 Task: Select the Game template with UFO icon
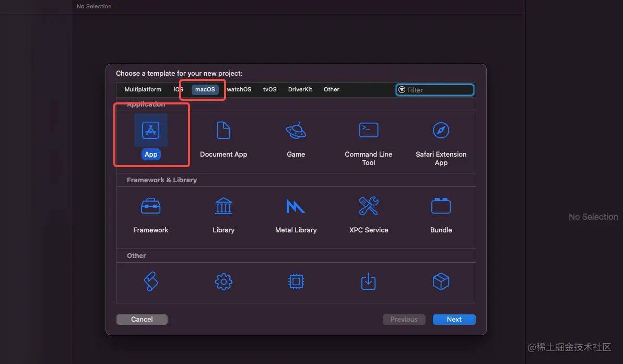coord(296,131)
